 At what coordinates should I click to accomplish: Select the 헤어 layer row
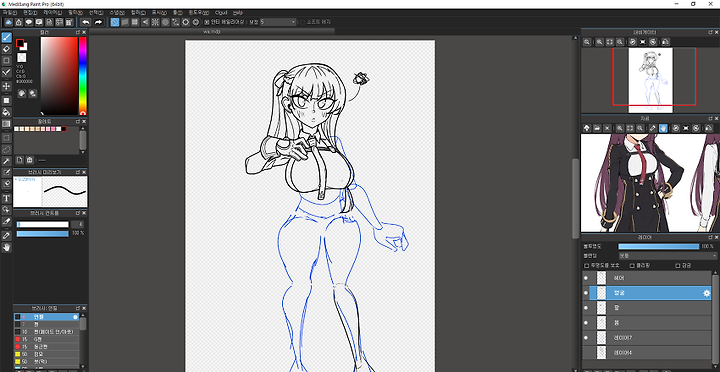click(x=647, y=278)
